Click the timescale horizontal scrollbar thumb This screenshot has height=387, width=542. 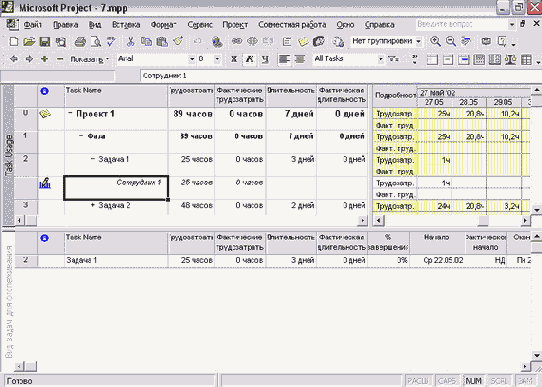[x=483, y=220]
